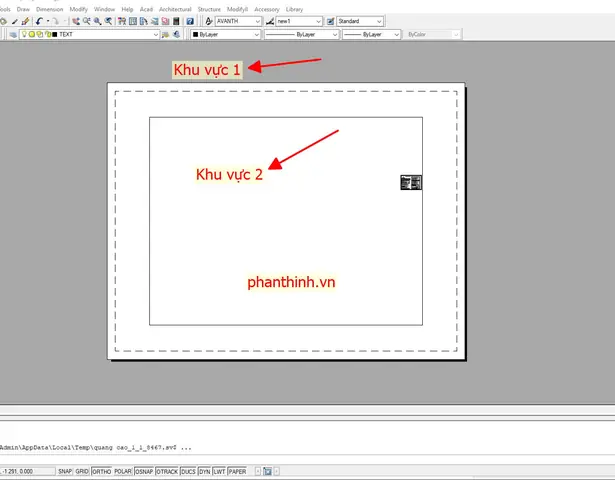615x480 pixels.
Task: Click the Redo arrow icon
Action: [x=55, y=21]
